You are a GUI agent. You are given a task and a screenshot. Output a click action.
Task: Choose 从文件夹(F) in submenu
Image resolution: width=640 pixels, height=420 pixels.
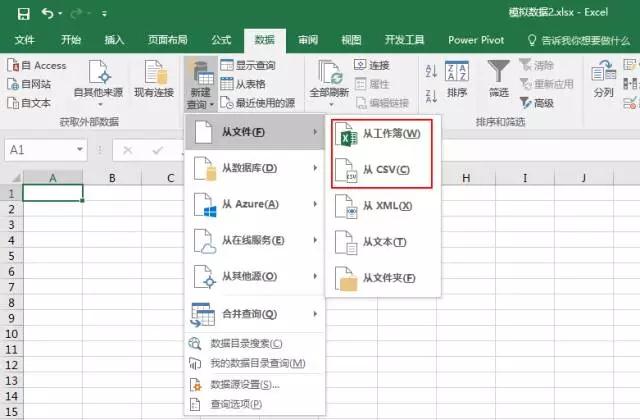[x=383, y=278]
